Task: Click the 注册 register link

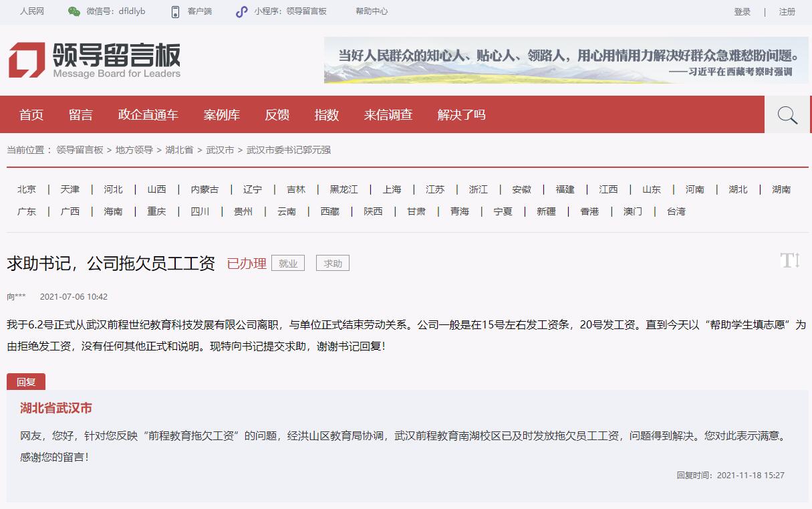Action: pos(787,11)
